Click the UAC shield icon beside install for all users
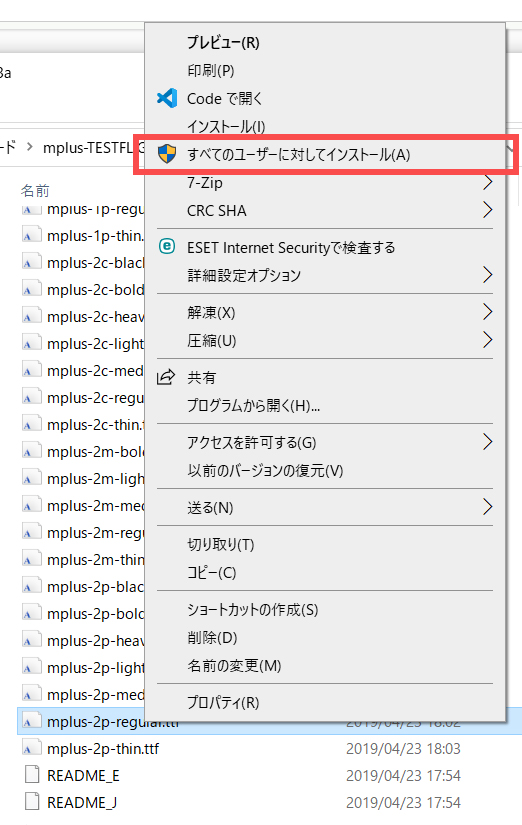522x825 pixels. [x=167, y=154]
